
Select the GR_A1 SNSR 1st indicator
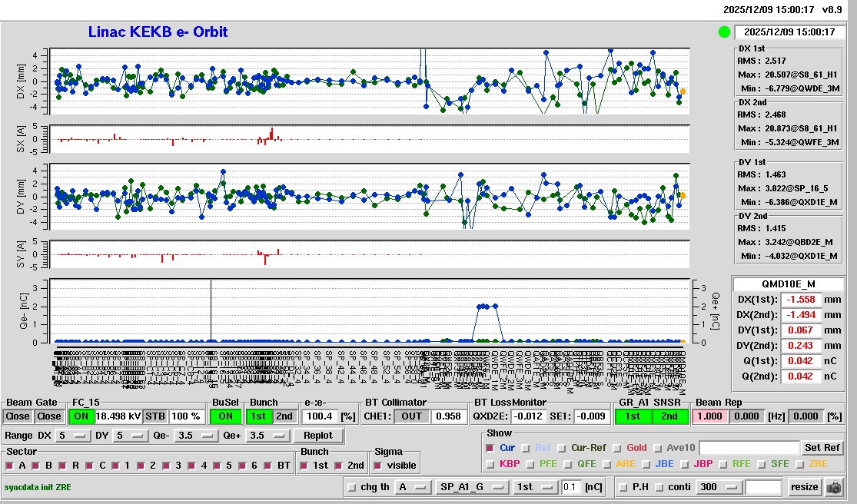pos(632,416)
